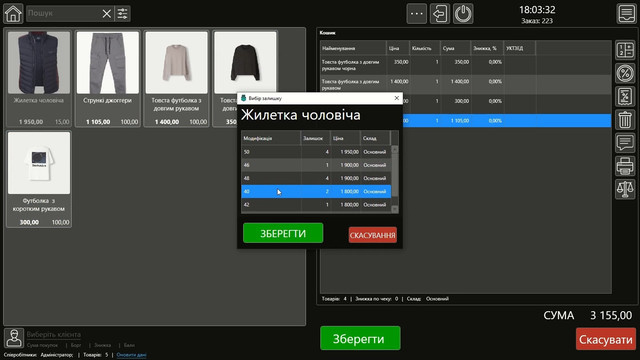Click the Пошук search input field
Viewport: 640px width, 360px height.
coord(64,13)
